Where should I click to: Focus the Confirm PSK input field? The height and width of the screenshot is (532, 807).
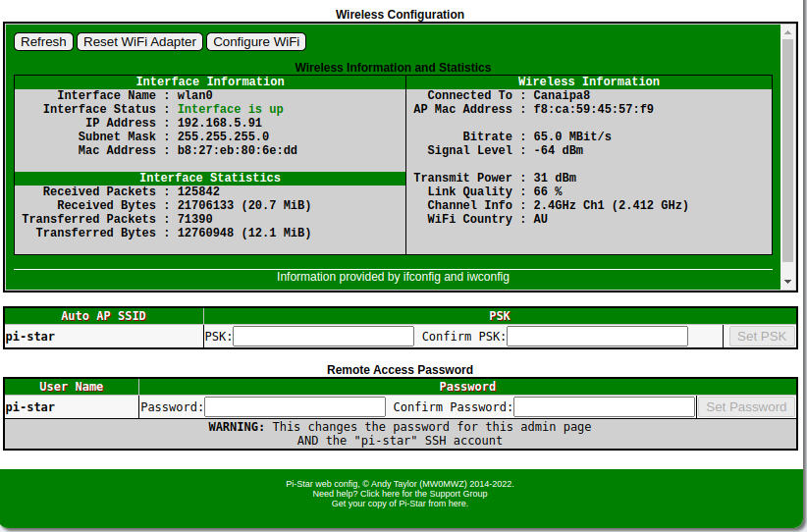pos(597,337)
